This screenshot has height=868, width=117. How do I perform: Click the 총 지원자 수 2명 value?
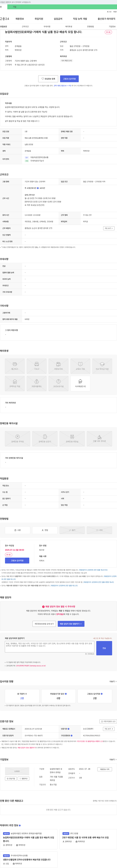click(22, 698)
